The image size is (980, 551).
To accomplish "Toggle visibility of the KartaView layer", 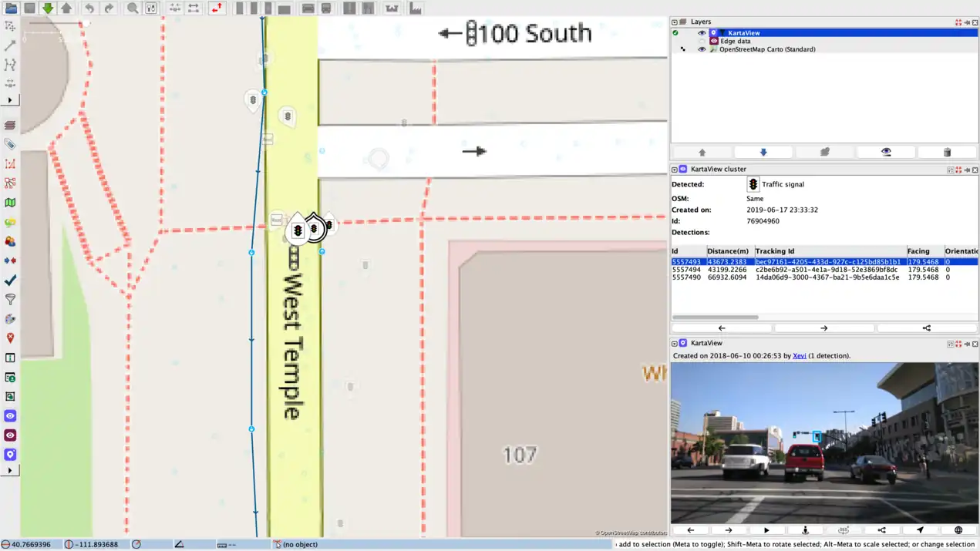I will (702, 33).
